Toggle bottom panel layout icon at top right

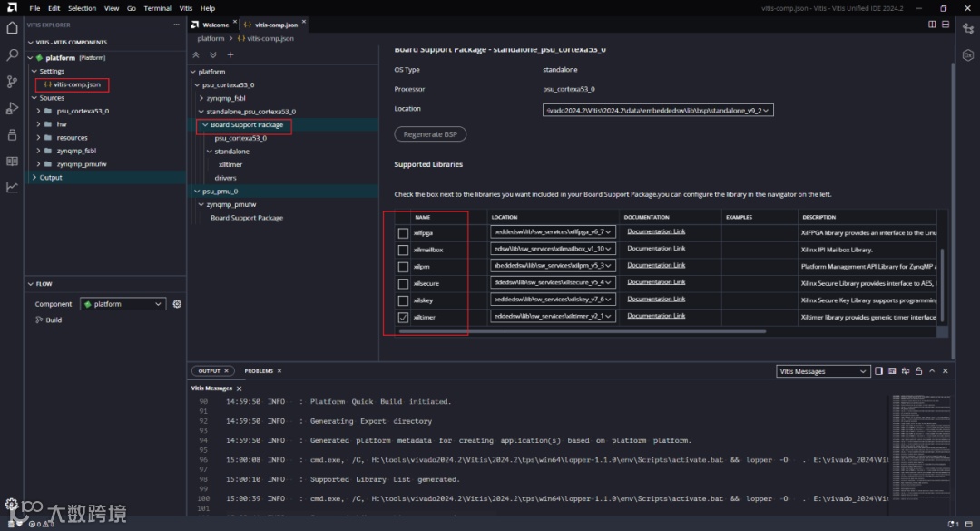[946, 25]
